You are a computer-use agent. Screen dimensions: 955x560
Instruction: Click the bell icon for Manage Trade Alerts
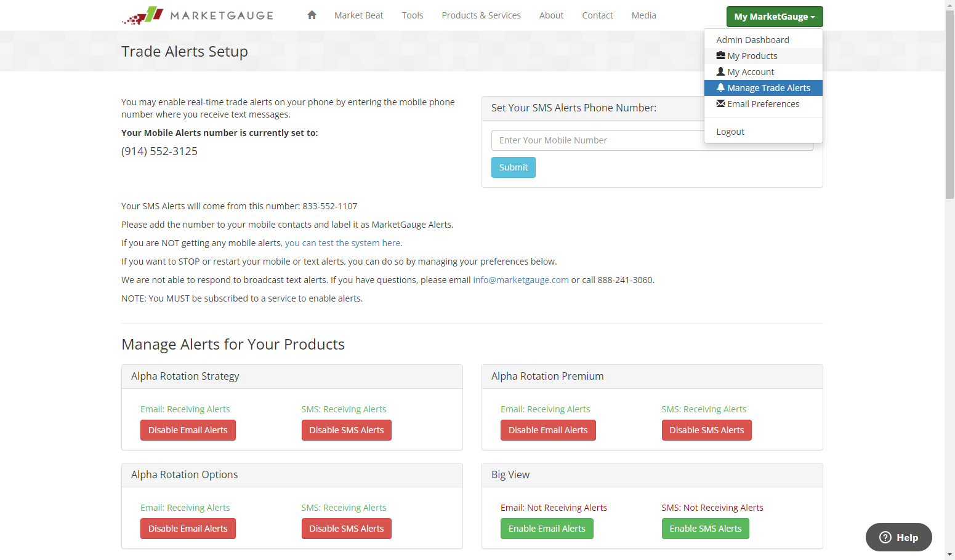pyautogui.click(x=720, y=87)
